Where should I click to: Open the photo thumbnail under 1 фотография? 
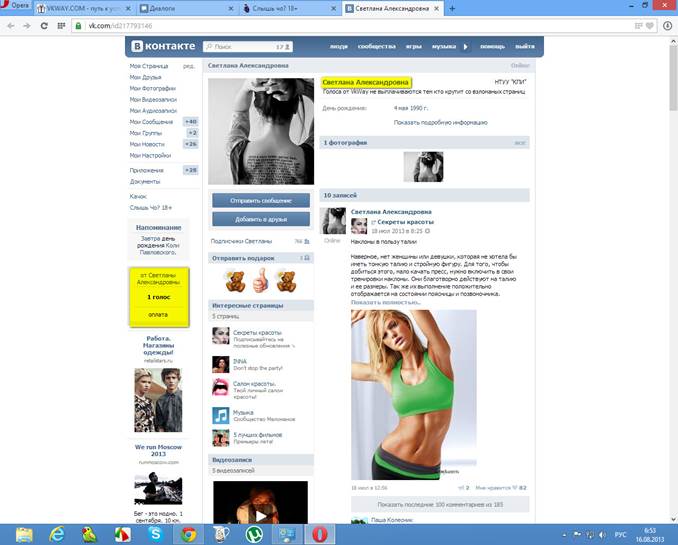coord(423,167)
